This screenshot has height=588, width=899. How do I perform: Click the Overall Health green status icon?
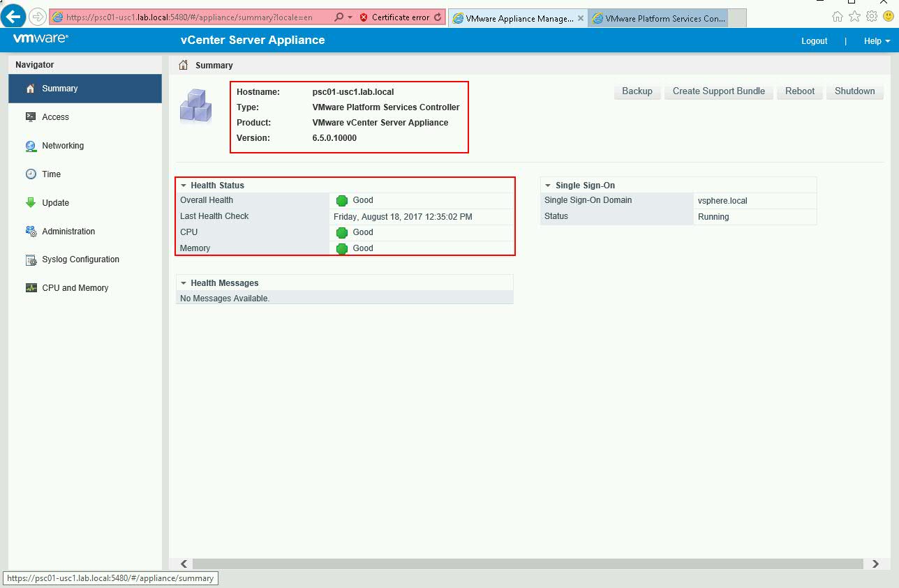(342, 201)
